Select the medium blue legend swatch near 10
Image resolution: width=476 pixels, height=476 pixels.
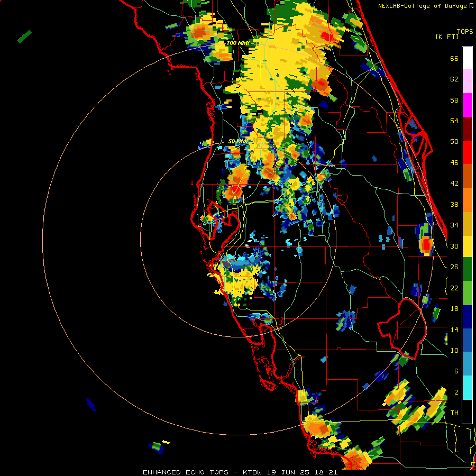467,341
